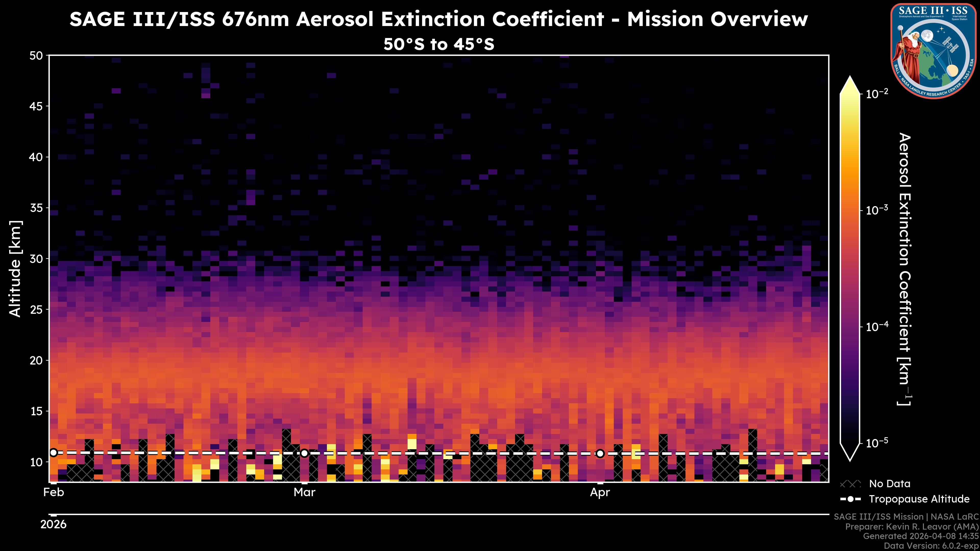Click the Data Version 6.0.2-exp text
The image size is (980, 551).
coord(931,546)
